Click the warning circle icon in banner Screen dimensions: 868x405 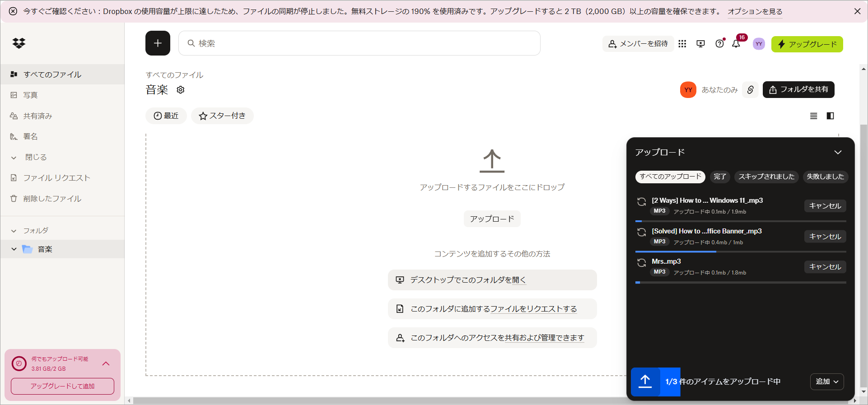coord(13,11)
